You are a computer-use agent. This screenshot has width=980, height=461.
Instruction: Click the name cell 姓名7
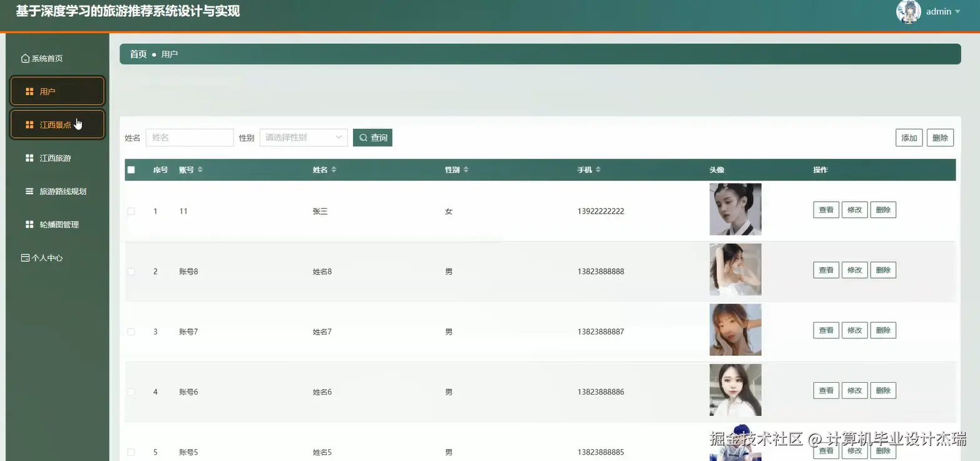click(x=322, y=331)
